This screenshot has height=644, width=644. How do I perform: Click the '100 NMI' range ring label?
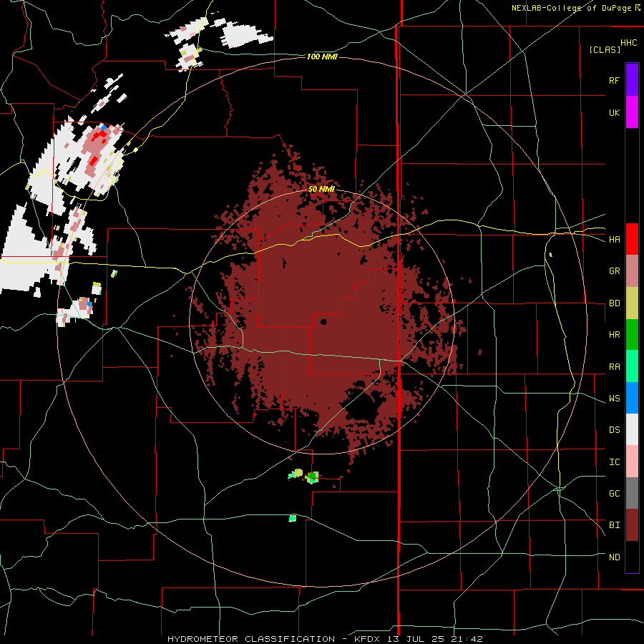pos(322,57)
